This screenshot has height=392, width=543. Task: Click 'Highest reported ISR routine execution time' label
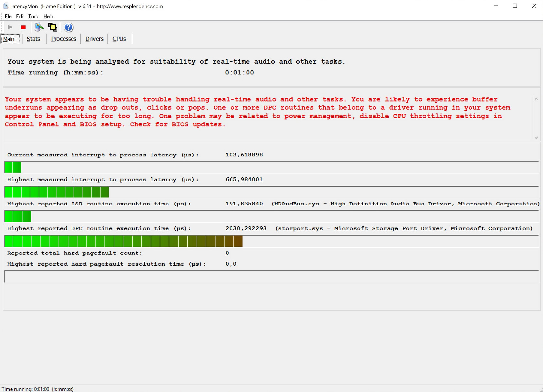[99, 204]
